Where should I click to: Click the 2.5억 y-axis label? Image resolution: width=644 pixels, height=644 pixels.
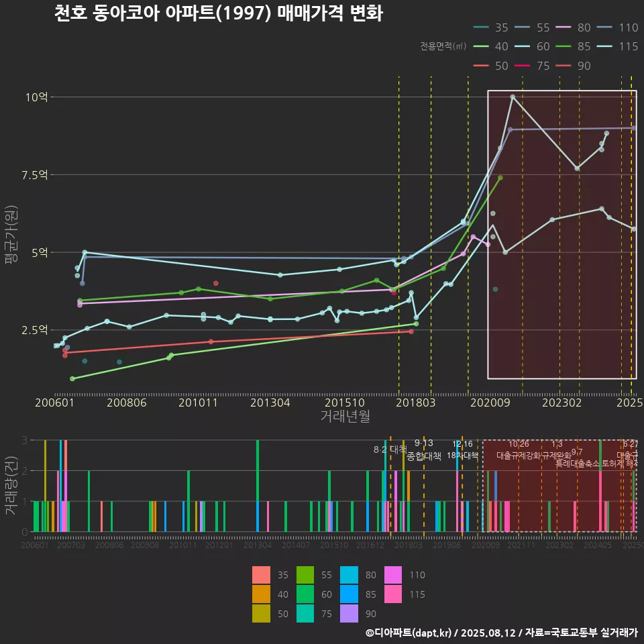[34, 330]
